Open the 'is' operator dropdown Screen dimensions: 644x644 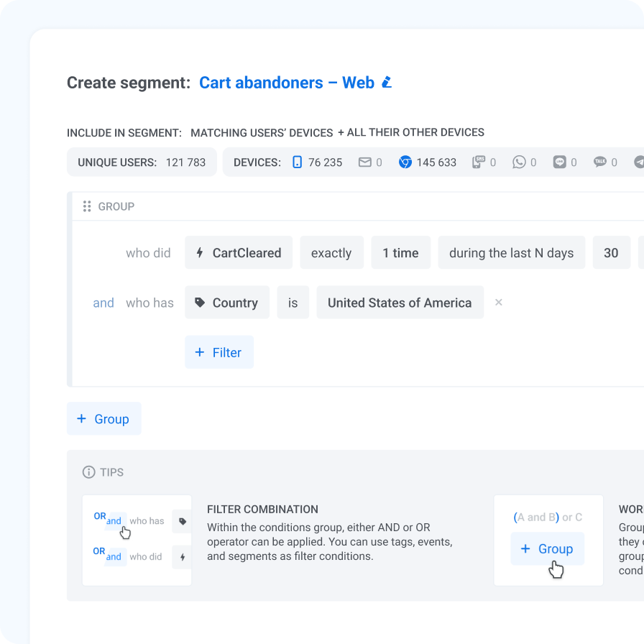pyautogui.click(x=293, y=303)
